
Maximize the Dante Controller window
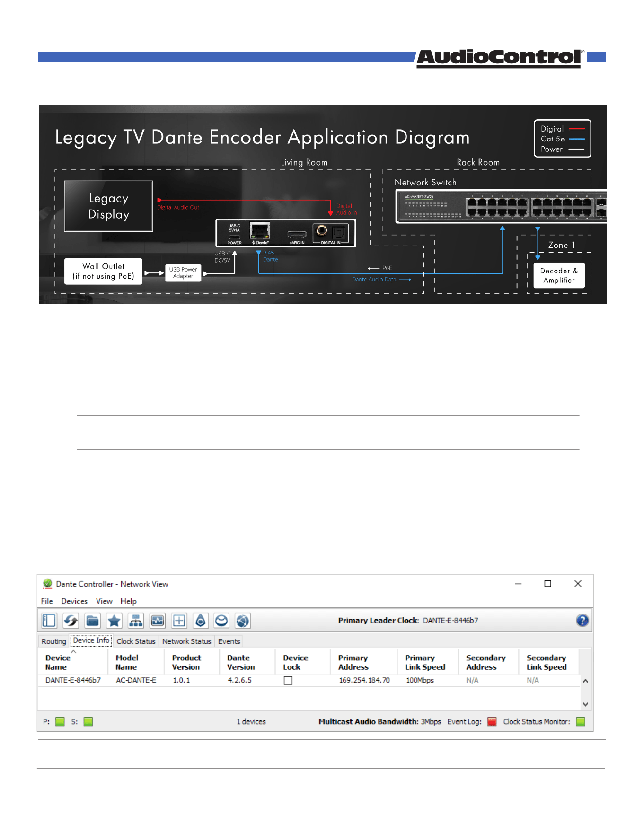(x=548, y=584)
